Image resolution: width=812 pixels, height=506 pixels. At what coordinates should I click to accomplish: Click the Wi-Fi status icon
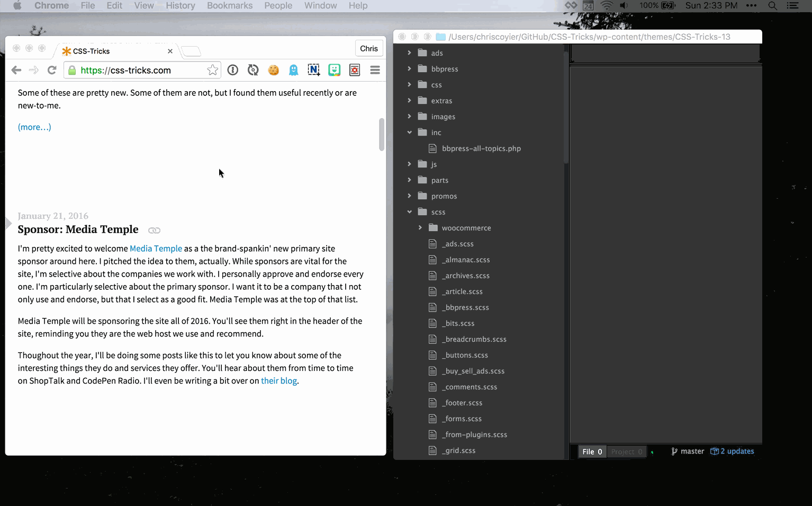pos(607,6)
